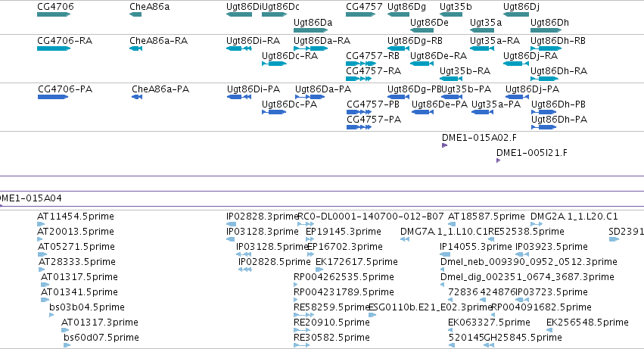Click protein Ugt86De-PA

(422, 112)
